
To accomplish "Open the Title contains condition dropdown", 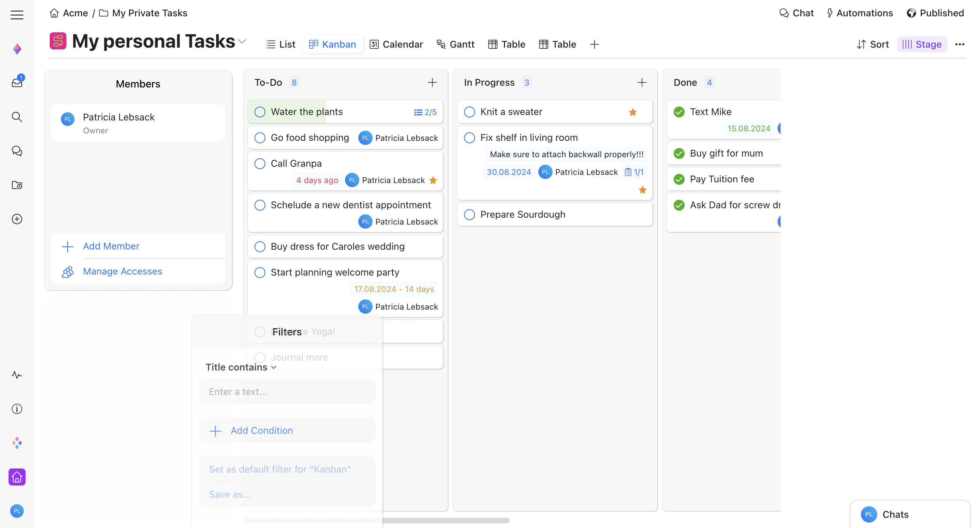I will 241,367.
